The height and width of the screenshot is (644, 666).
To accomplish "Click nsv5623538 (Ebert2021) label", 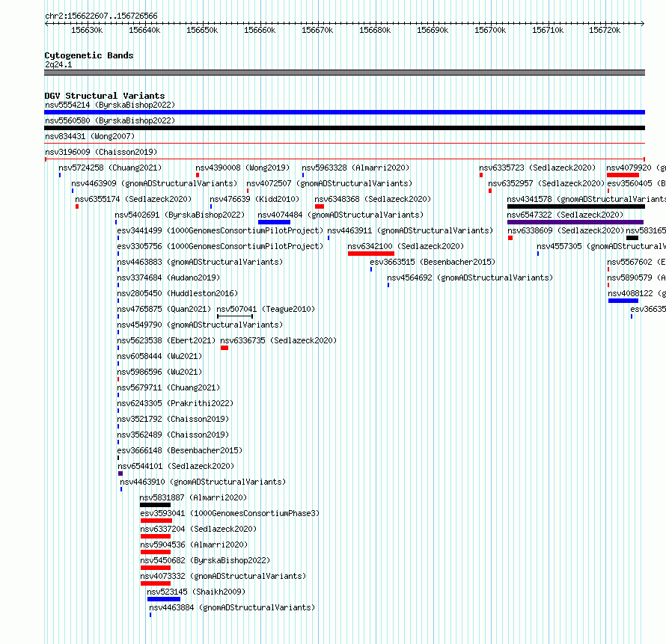I will [166, 340].
